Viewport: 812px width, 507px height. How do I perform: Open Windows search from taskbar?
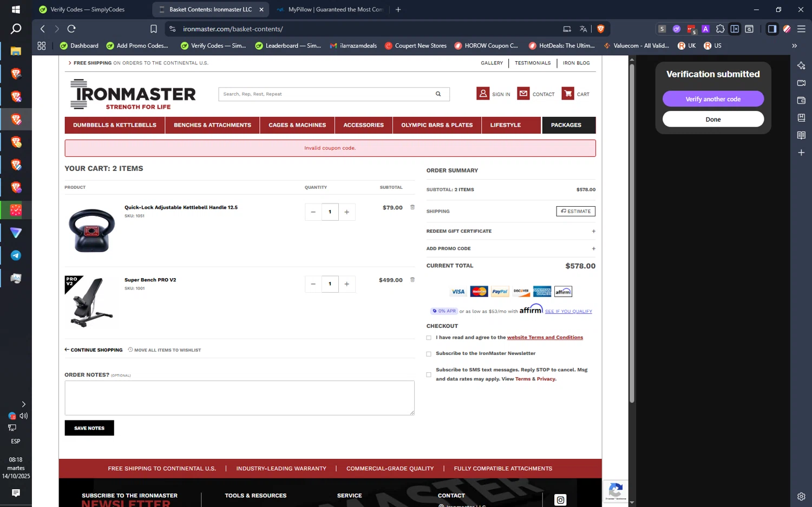pyautogui.click(x=16, y=29)
